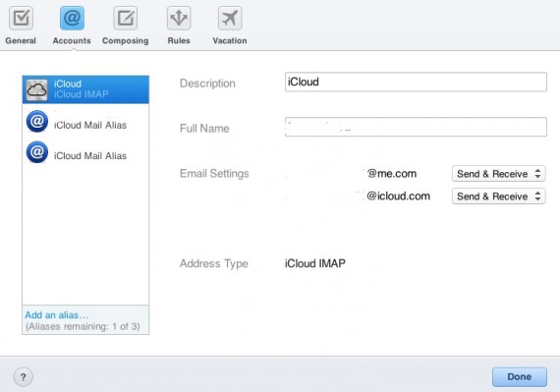560x392 pixels.
Task: Click second iCloud Mail Alias @ icon
Action: [x=37, y=152]
